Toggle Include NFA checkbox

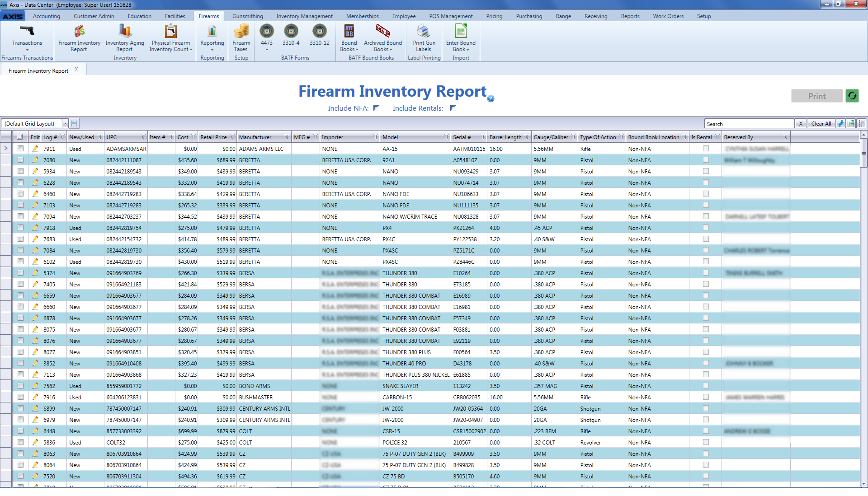pyautogui.click(x=376, y=108)
